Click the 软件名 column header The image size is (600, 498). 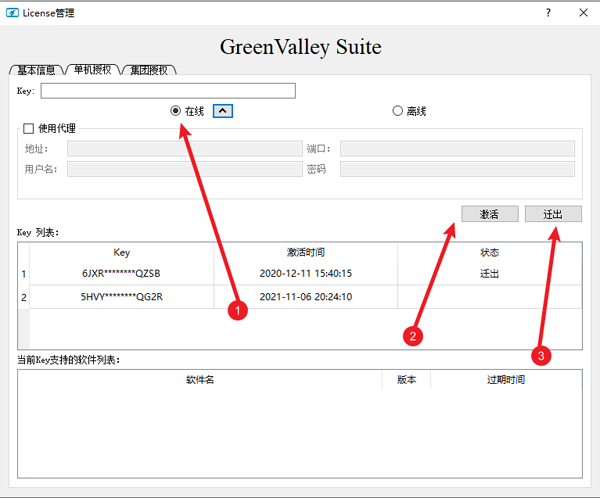click(x=200, y=380)
